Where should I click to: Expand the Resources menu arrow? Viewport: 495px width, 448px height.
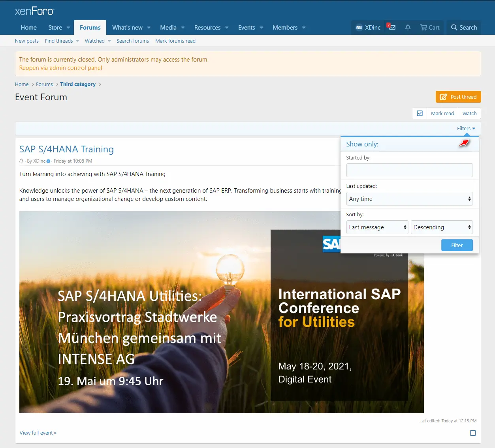click(227, 28)
